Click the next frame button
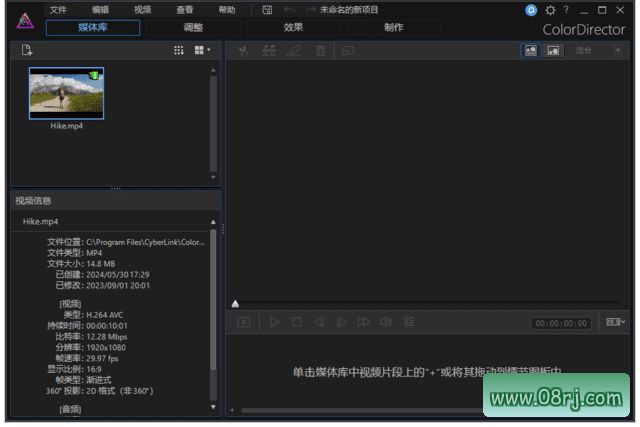 point(341,322)
